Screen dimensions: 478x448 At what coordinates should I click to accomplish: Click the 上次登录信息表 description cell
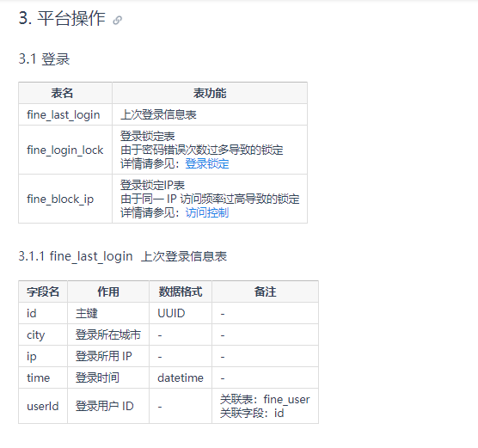(210, 114)
